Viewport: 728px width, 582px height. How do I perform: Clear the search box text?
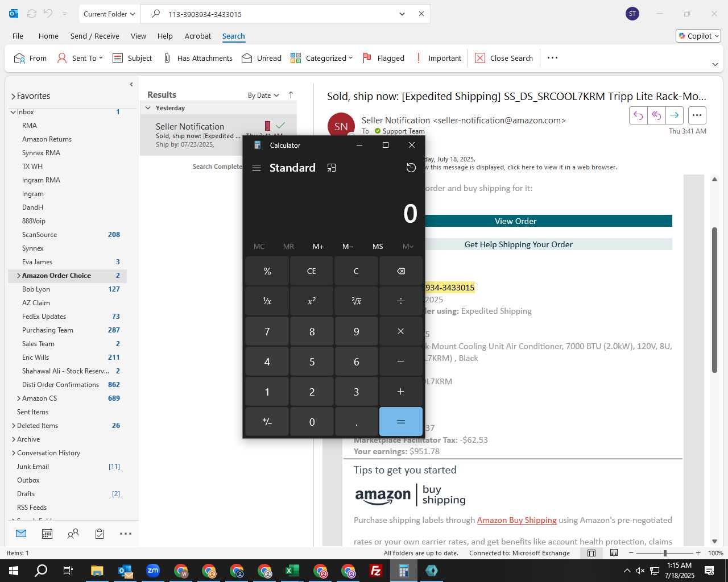[x=421, y=14]
